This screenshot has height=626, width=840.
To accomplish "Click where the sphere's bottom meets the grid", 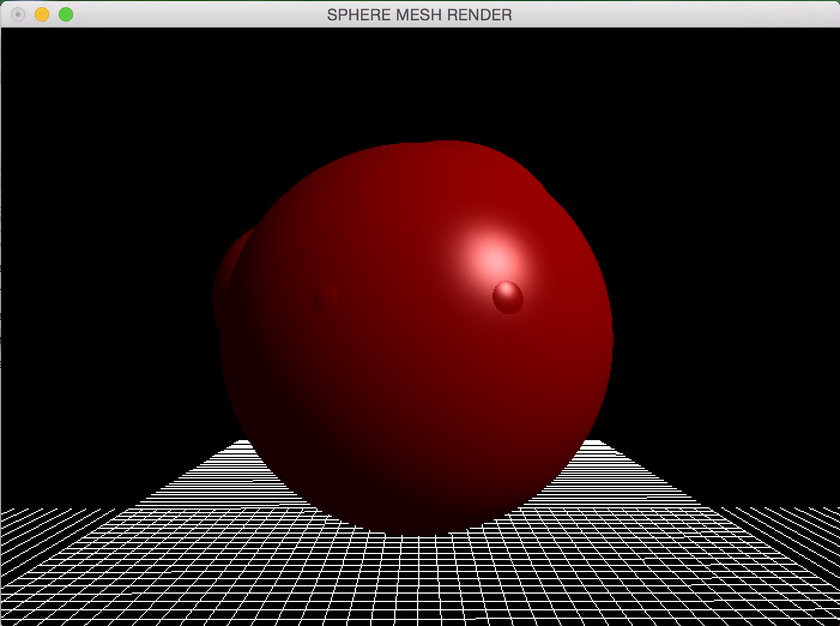I will click(419, 532).
